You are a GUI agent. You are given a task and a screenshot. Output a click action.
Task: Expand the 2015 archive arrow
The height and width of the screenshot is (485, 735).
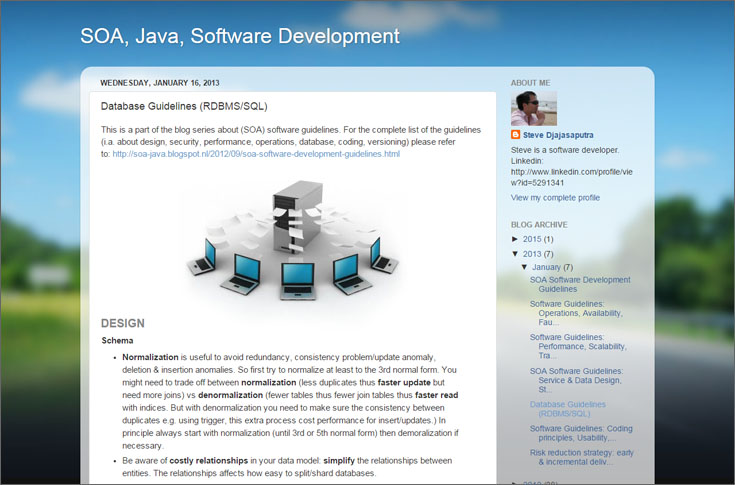coord(515,239)
